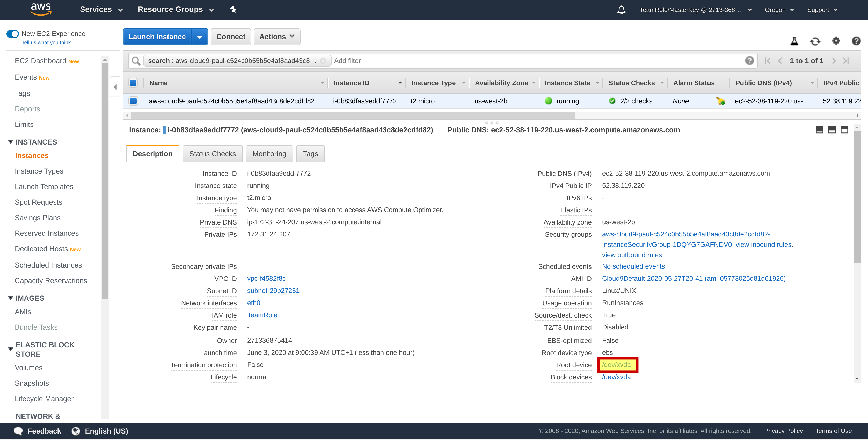Collapse the Elastic Block Store section
The height and width of the screenshot is (440, 868).
coord(10,349)
